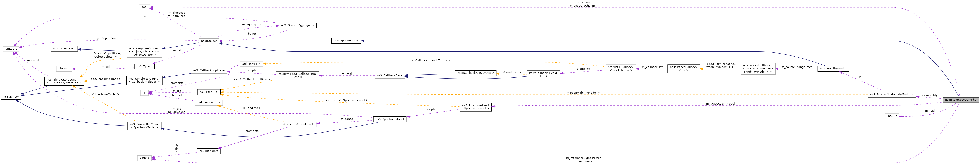Click the ns3::RemSpectrumPhy node
980x164 pixels.
(961, 100)
